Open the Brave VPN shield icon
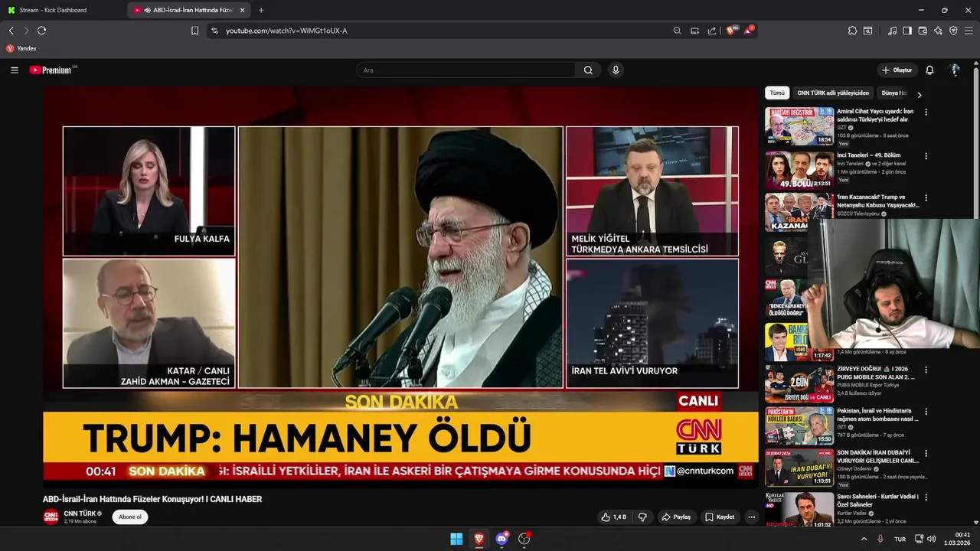The width and height of the screenshot is (980, 551). [953, 31]
